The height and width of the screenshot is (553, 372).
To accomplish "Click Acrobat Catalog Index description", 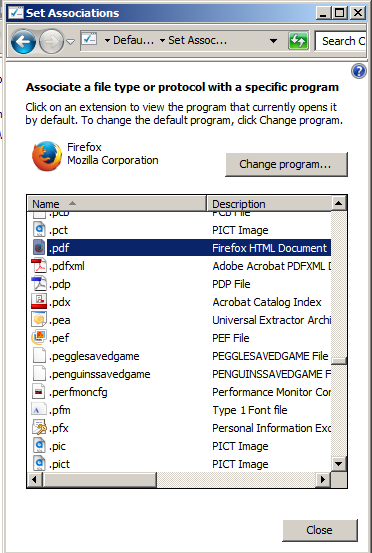I will tap(267, 302).
